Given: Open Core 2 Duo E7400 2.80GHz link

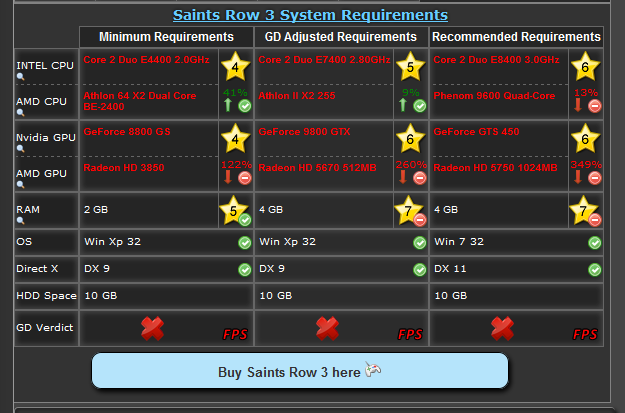Looking at the screenshot, I should pos(324,60).
